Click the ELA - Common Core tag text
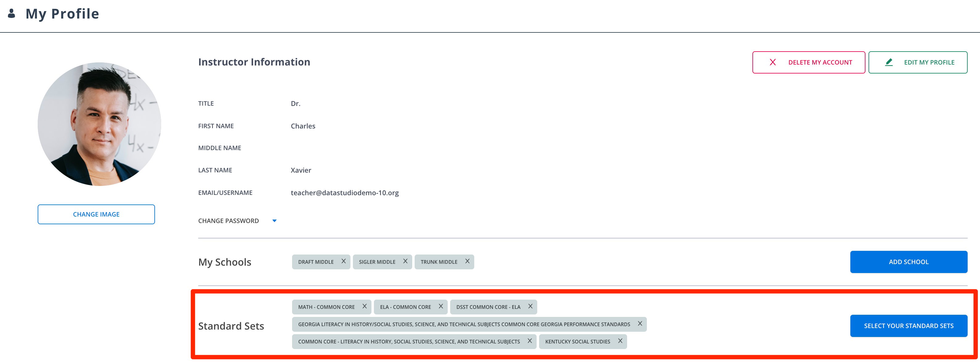The height and width of the screenshot is (362, 980). click(x=405, y=307)
